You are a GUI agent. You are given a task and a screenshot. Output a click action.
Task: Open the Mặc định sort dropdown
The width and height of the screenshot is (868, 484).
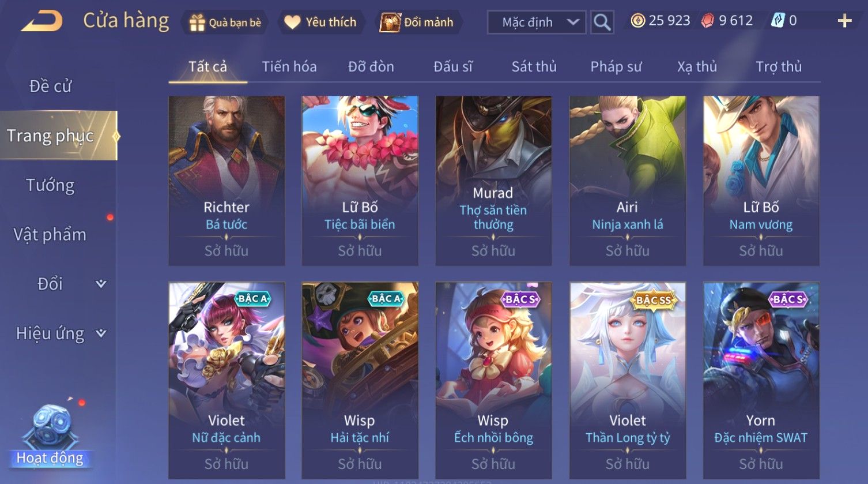pos(537,22)
